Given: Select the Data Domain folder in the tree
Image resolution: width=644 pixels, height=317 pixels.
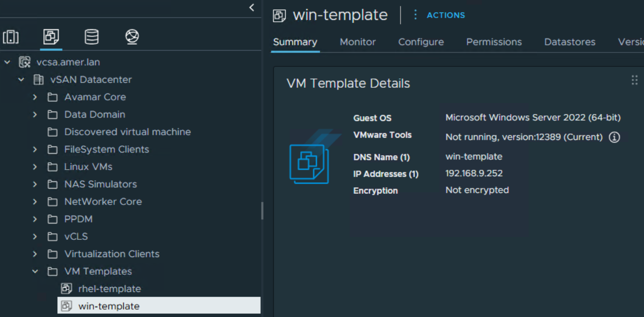Looking at the screenshot, I should [95, 114].
